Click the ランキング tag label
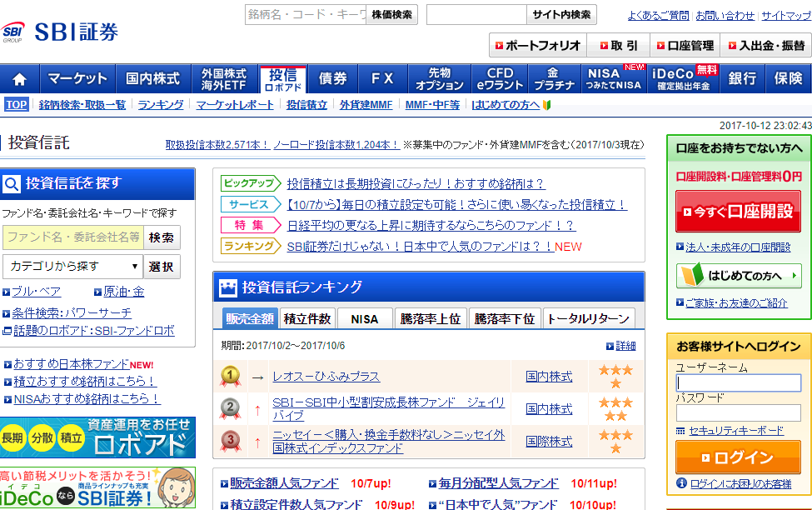Image resolution: width=812 pixels, height=510 pixels. [x=251, y=246]
